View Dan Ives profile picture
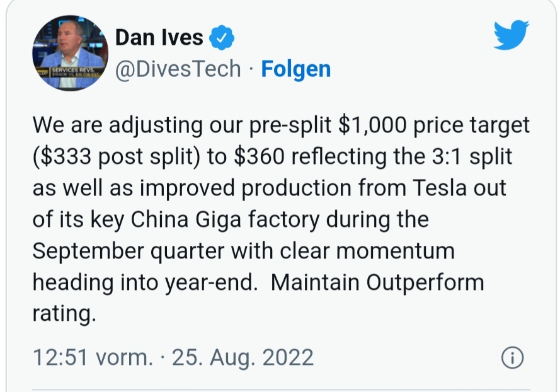560x392 pixels. click(x=70, y=53)
